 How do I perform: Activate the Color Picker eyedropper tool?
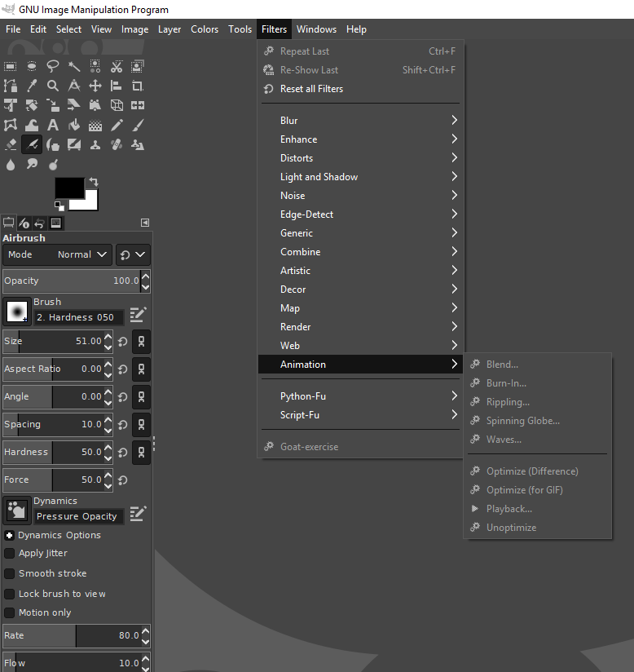(32, 86)
